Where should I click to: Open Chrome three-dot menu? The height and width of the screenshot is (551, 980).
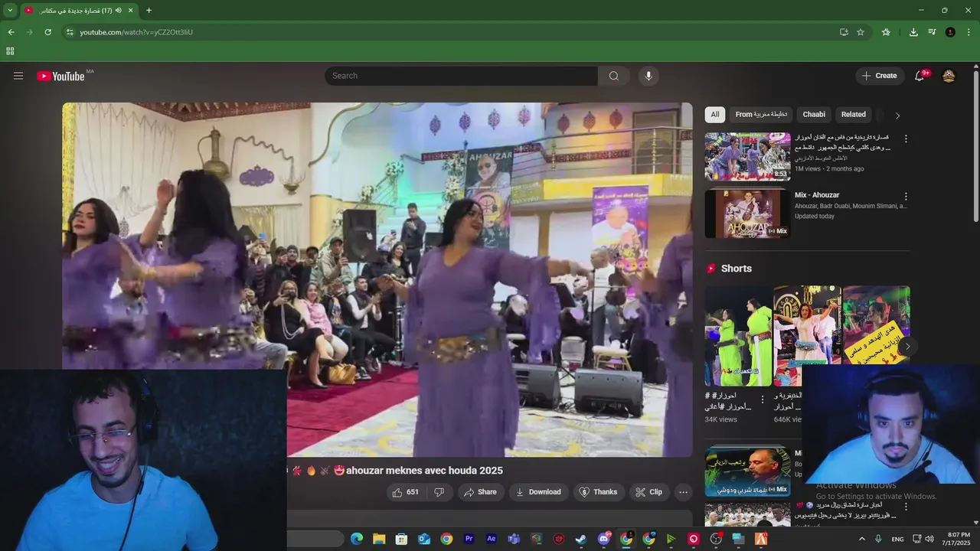[x=969, y=32]
